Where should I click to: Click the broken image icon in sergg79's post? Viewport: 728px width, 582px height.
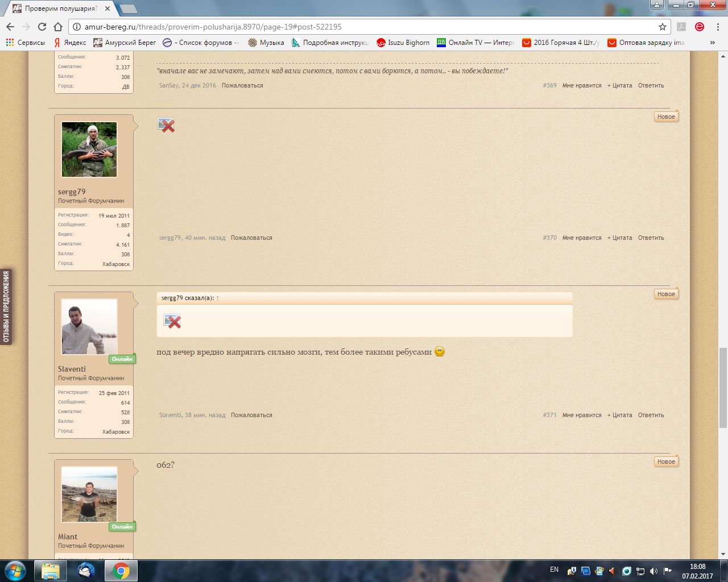(x=166, y=125)
